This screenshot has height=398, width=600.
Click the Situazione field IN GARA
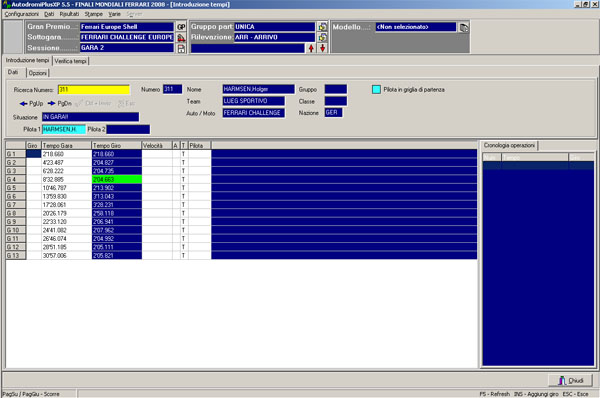[x=90, y=117]
